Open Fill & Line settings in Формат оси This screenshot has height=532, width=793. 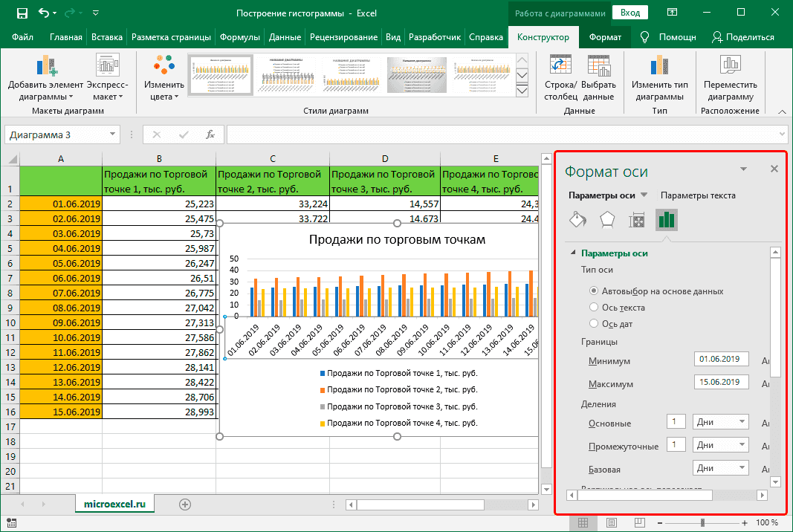[x=578, y=220]
